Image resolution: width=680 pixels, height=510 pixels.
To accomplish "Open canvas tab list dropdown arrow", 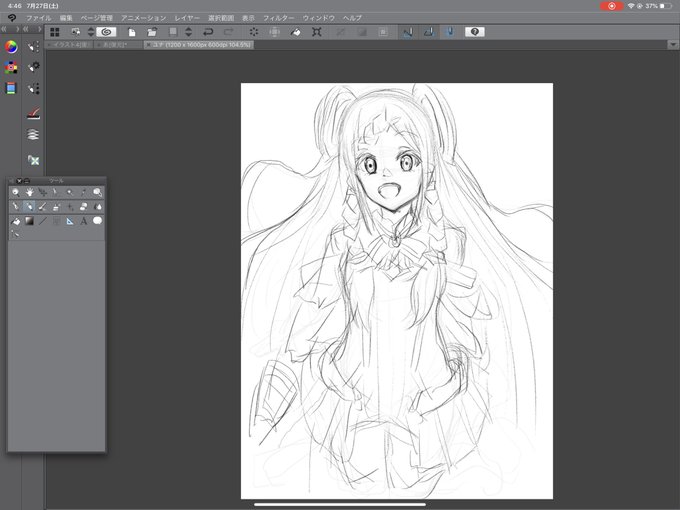I will click(673, 44).
